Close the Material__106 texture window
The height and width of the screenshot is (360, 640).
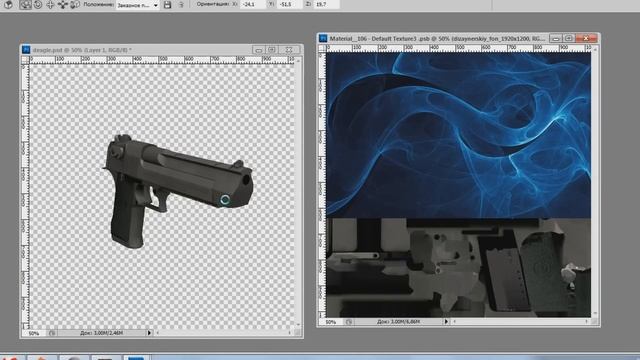[586, 39]
